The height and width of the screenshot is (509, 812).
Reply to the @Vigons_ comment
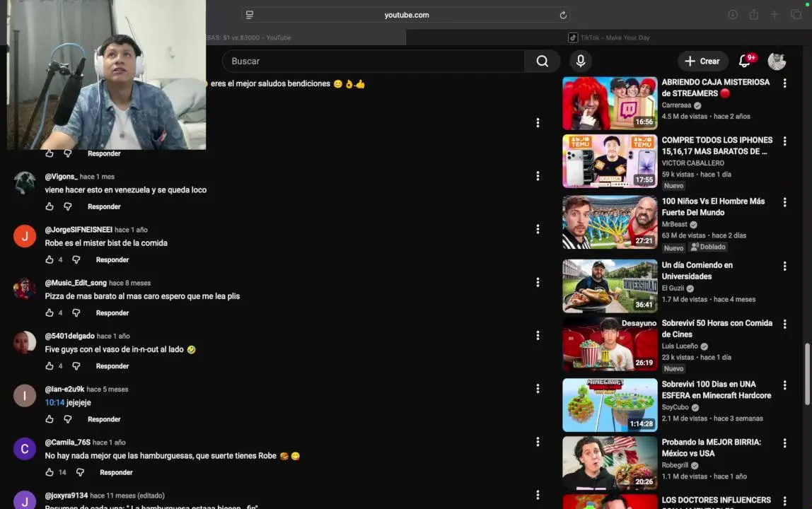coord(104,206)
